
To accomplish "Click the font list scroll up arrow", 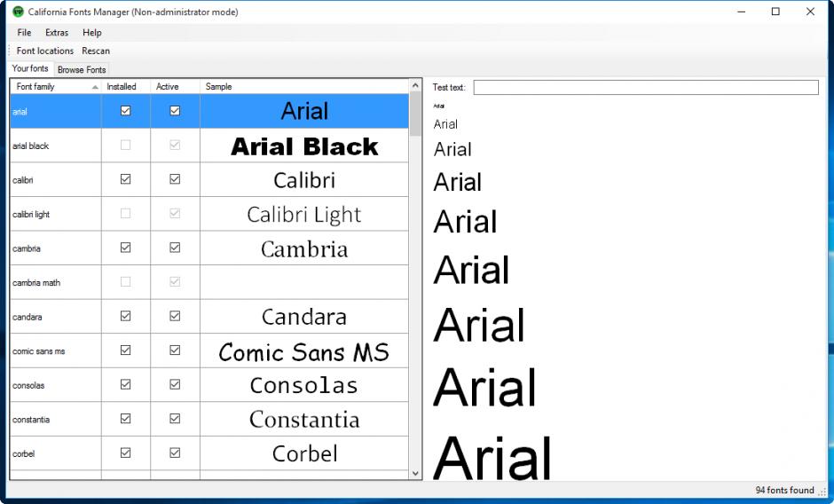I will (415, 86).
